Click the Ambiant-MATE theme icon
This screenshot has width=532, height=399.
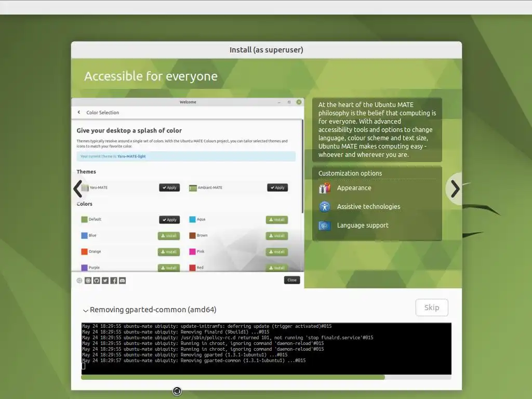193,188
